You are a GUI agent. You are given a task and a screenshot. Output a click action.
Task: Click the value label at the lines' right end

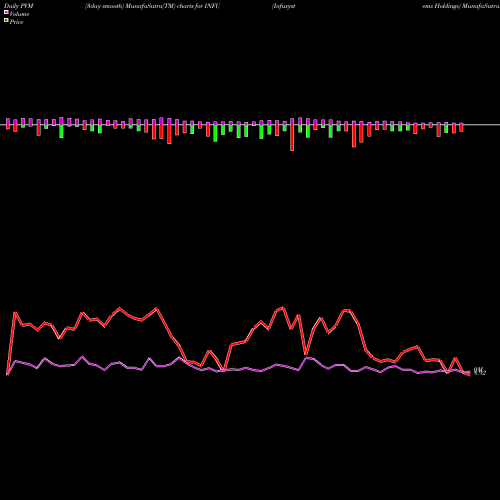(480, 371)
